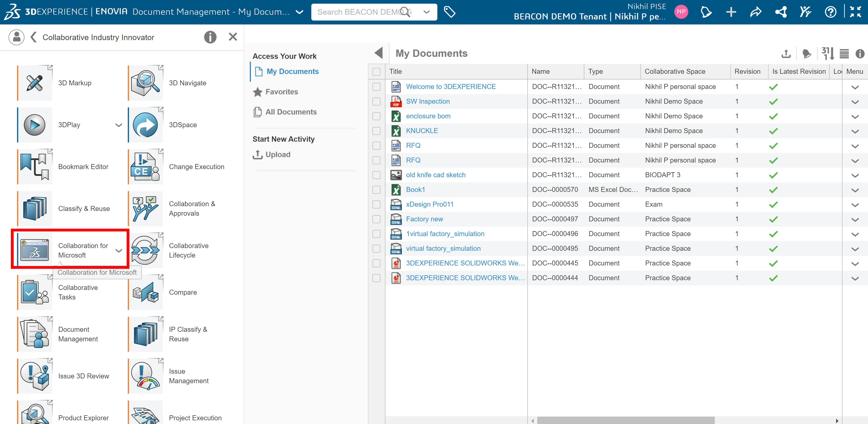Open old knife cad sketch link
Image resolution: width=868 pixels, height=424 pixels.
(436, 175)
